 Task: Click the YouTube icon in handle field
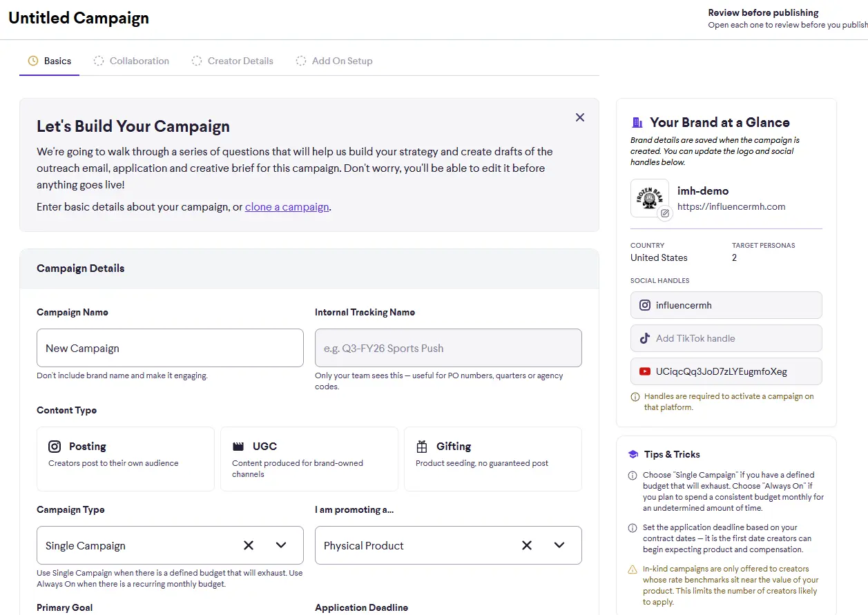[x=645, y=371]
